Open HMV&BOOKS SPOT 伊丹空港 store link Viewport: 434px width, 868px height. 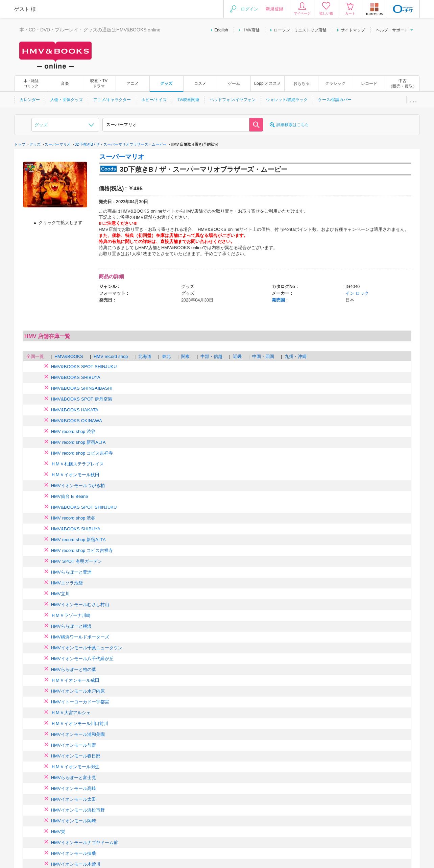81,399
